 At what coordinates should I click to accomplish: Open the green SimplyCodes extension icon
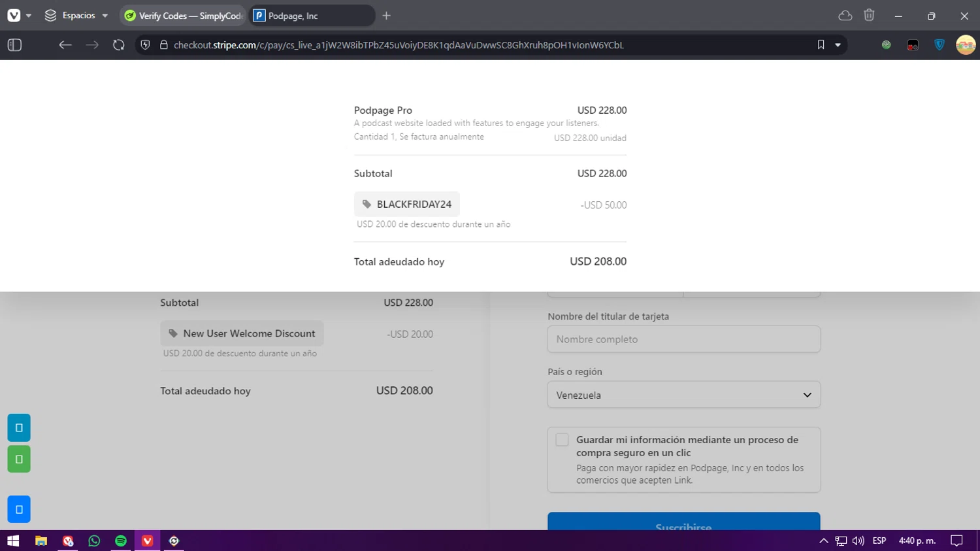(x=886, y=45)
